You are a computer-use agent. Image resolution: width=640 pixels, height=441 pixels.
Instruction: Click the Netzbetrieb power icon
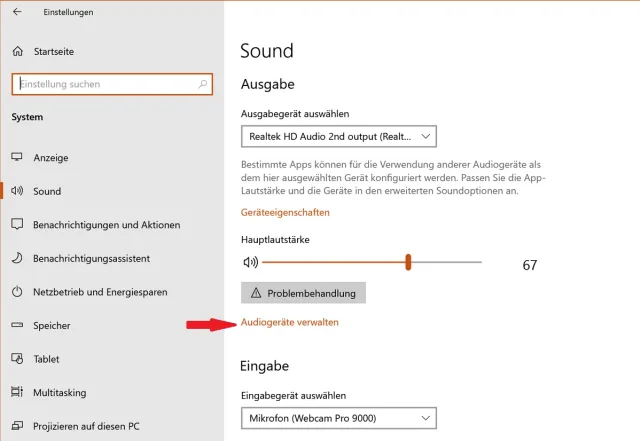[17, 292]
